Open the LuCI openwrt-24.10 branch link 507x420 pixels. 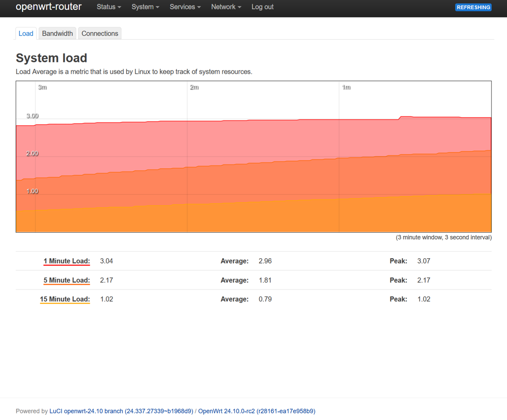[121, 411]
